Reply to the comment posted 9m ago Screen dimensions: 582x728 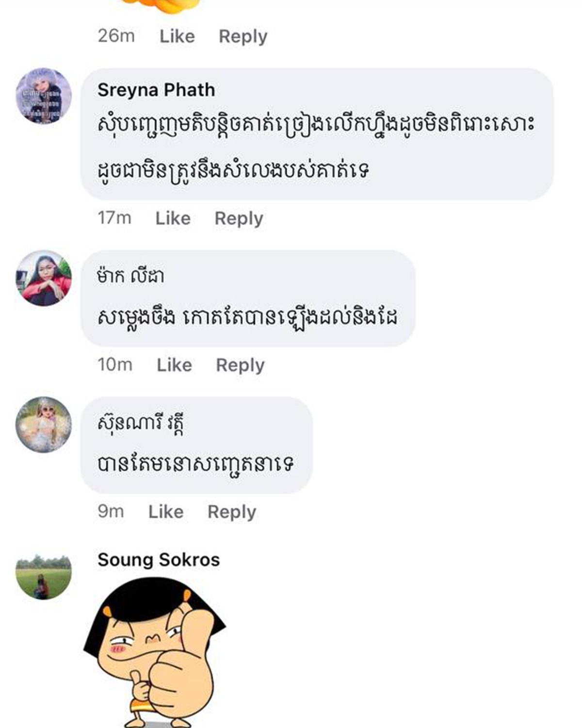point(232,512)
